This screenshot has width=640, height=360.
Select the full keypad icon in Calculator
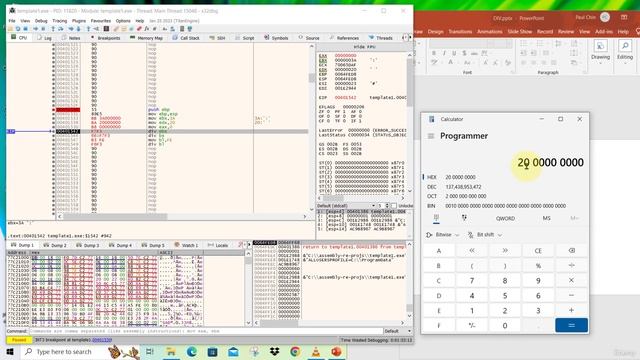pyautogui.click(x=436, y=218)
